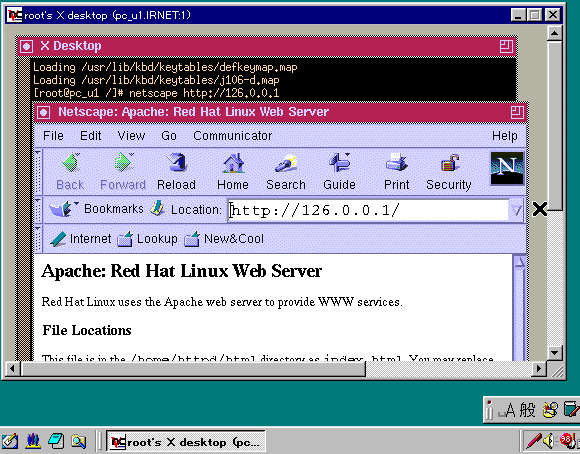
Task: Open the Search toolbar button
Action: tap(286, 172)
